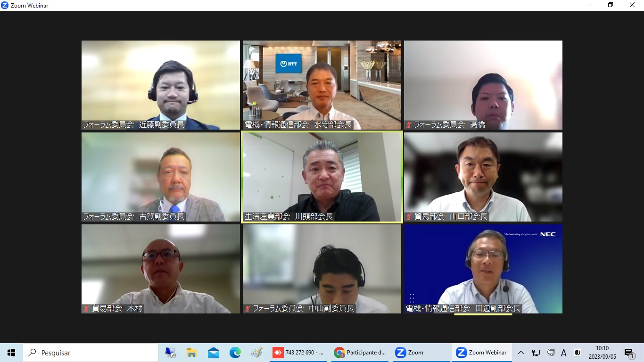Select the 川頭部会長 active speaker video tile
The image size is (644, 362).
(x=322, y=177)
